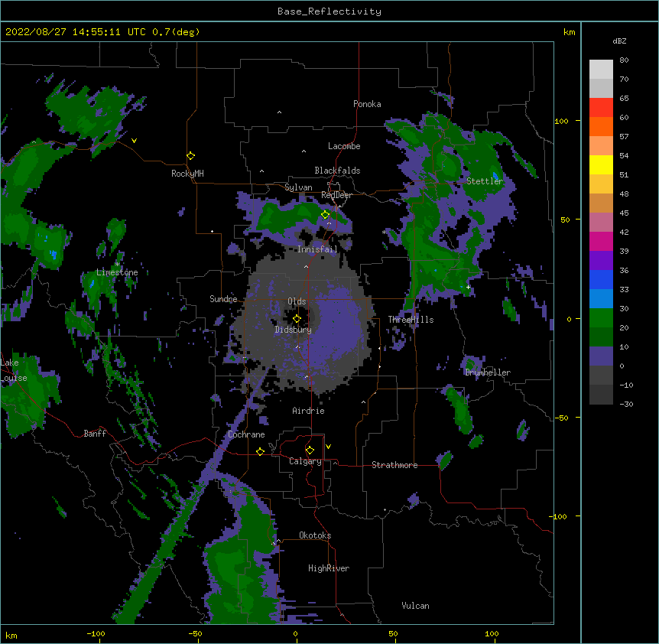Click the Calgary label
Screen dimensions: 659x644
pos(305,461)
